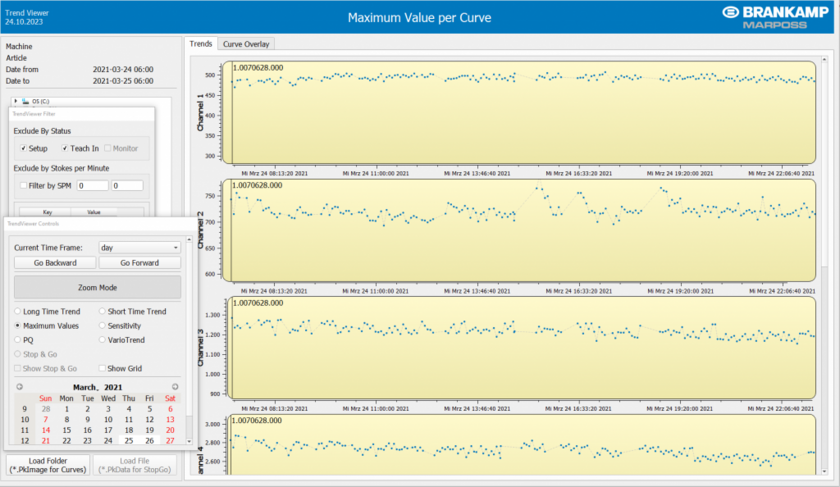
Task: Click the Key column header
Action: pos(47,212)
